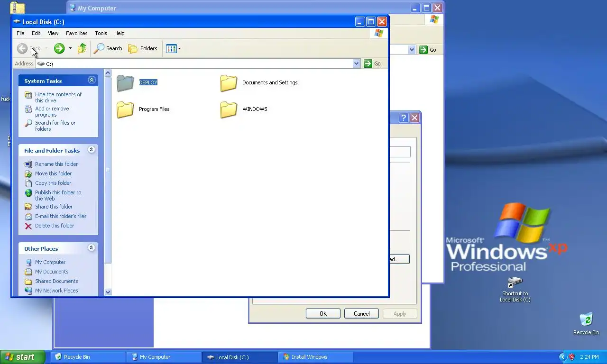Open the Documents and Settings folder icon
Screen dimensions: 607x364
(229, 83)
